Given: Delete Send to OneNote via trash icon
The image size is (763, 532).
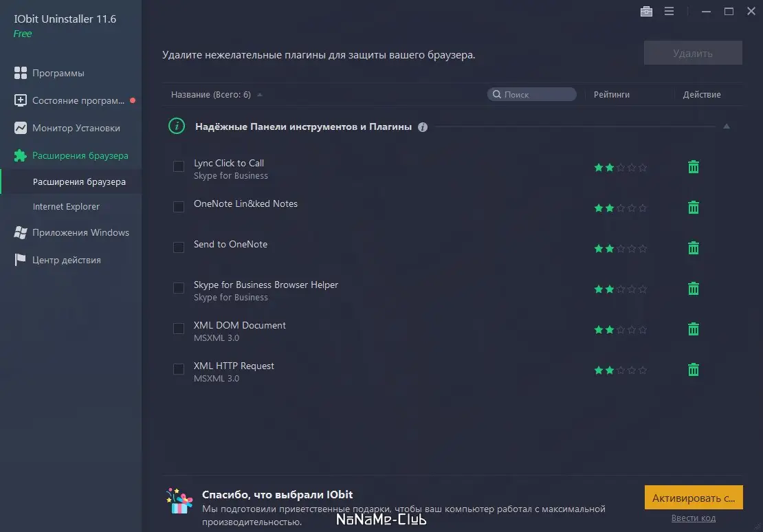Looking at the screenshot, I should 694,248.
